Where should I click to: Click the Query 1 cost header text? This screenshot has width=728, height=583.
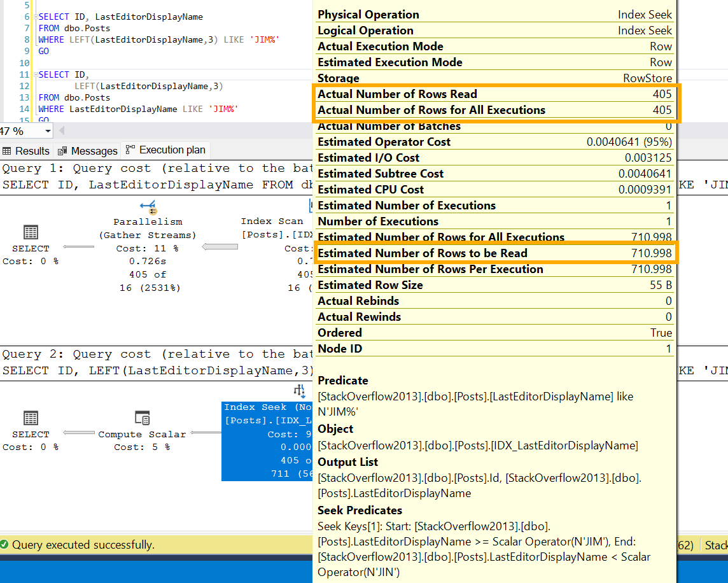[157, 168]
